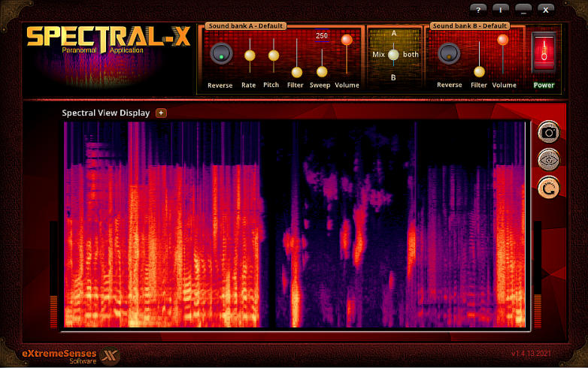The height and width of the screenshot is (368, 588).
Task: Open Sound bank B - Default selector
Action: click(470, 26)
